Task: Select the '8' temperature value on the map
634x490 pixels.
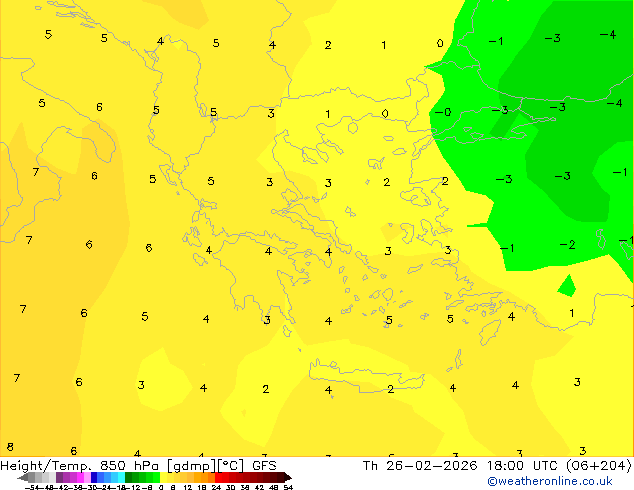Action: coord(10,447)
